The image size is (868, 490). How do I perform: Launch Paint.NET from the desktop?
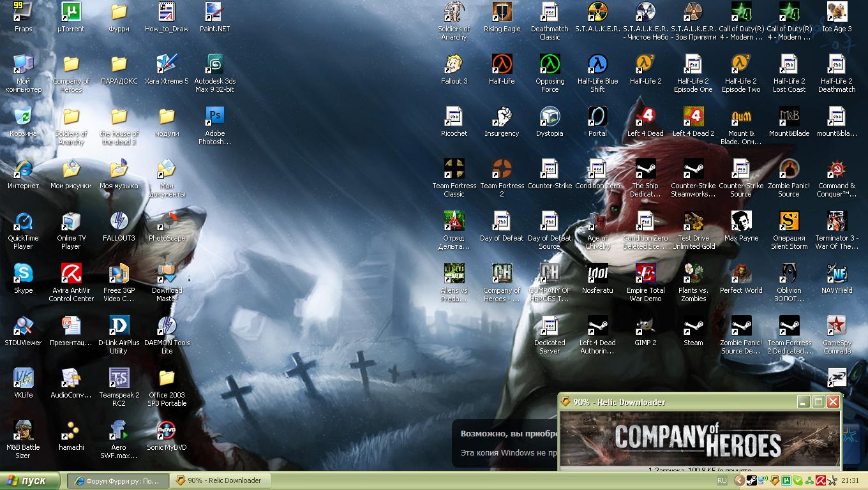click(214, 12)
